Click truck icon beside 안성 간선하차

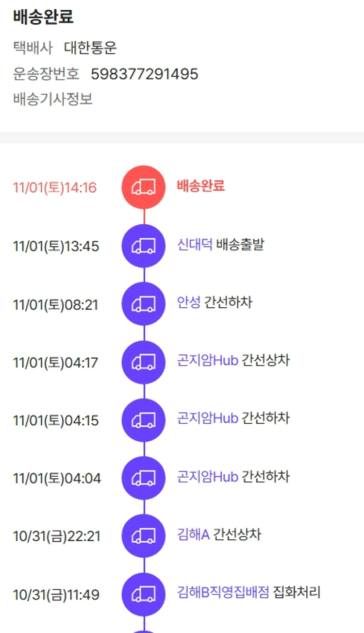(x=144, y=304)
